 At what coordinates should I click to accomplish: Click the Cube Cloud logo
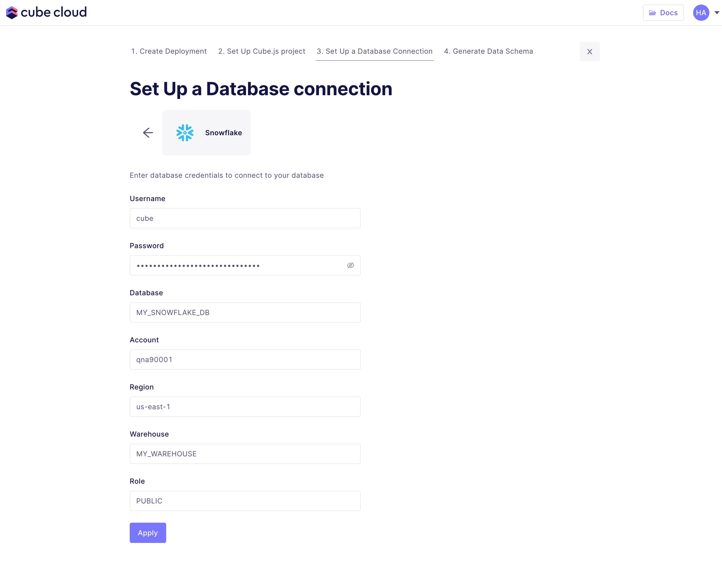tap(46, 12)
